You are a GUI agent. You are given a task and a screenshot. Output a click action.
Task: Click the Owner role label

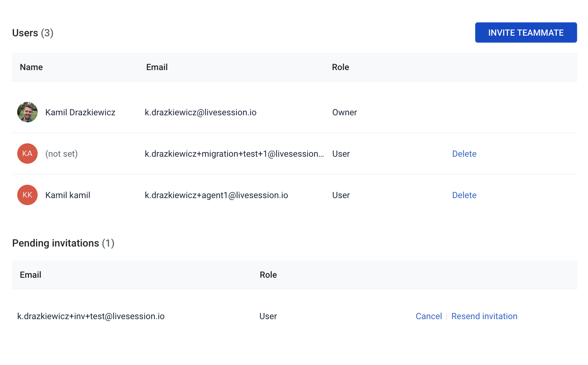coord(344,112)
